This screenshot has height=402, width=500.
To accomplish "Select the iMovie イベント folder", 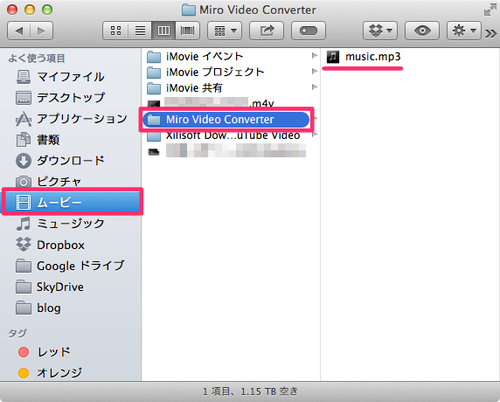I will click(230, 56).
